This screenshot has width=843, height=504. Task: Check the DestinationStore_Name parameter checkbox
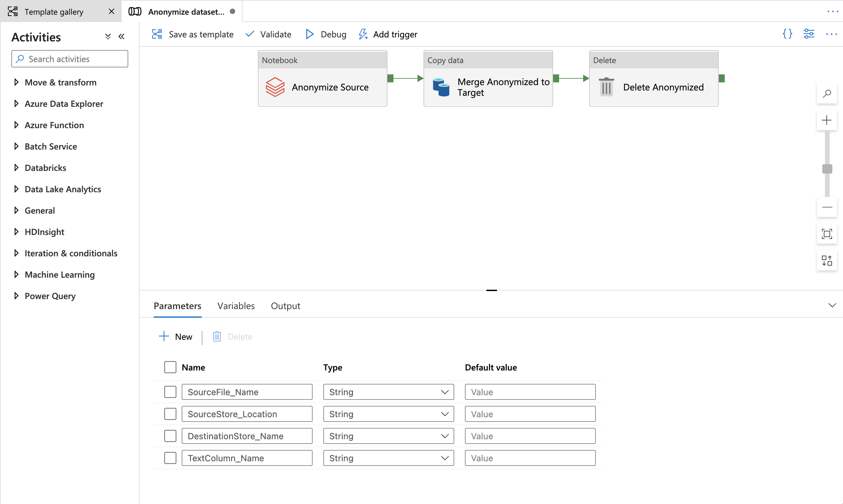point(170,436)
